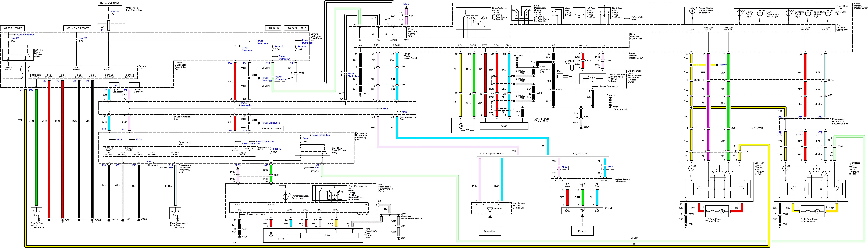The width and height of the screenshot is (868, 248).
Task: Click the HOT IN ON OR START label
Action: 77,28
